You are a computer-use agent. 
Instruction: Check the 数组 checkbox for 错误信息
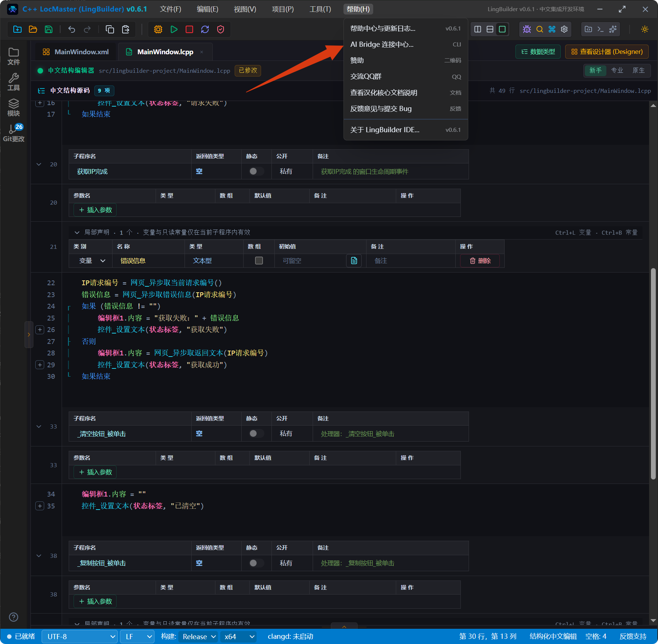click(259, 261)
